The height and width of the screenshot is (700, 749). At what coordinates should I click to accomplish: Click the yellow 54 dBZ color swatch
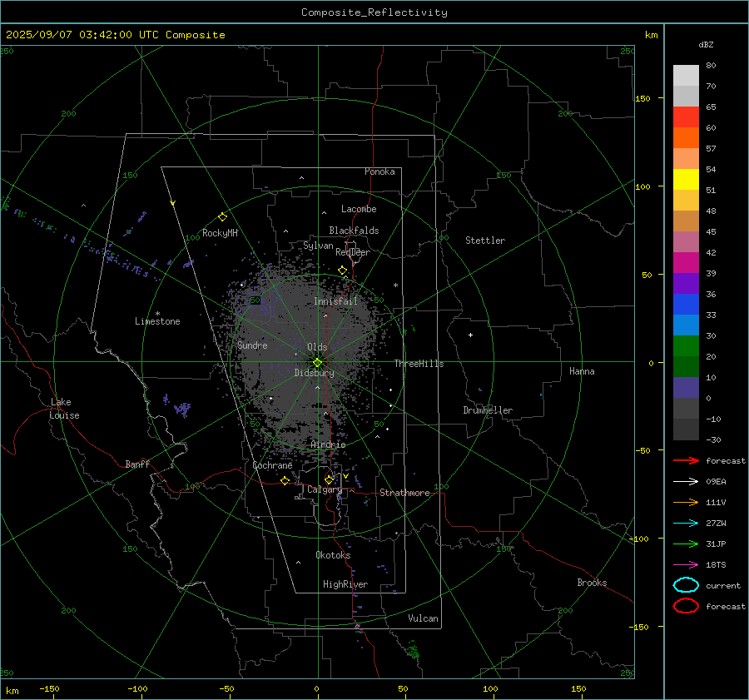(x=686, y=179)
